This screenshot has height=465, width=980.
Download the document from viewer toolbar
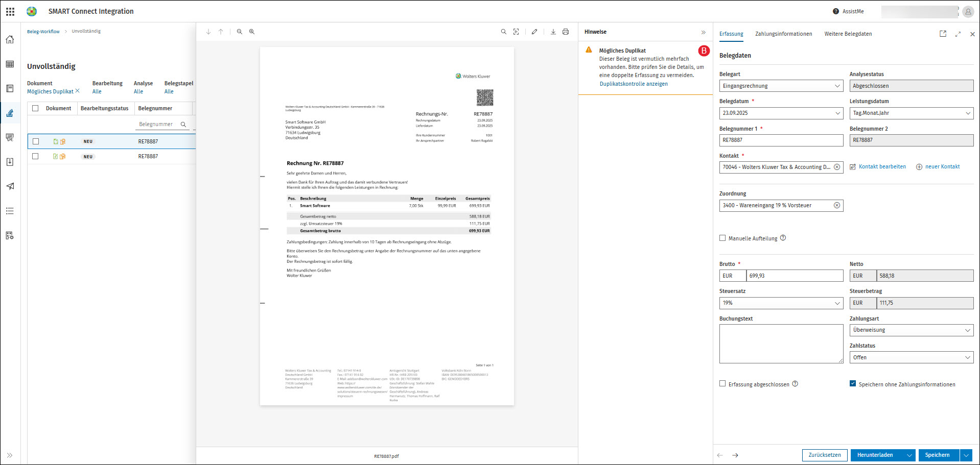tap(553, 32)
